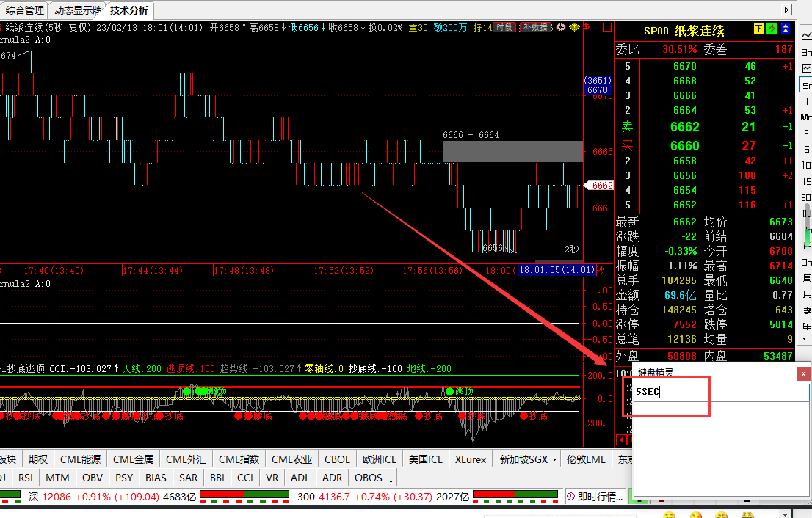812x518 pixels.
Task: Click the red anchor icon at chart top
Action: point(586,27)
